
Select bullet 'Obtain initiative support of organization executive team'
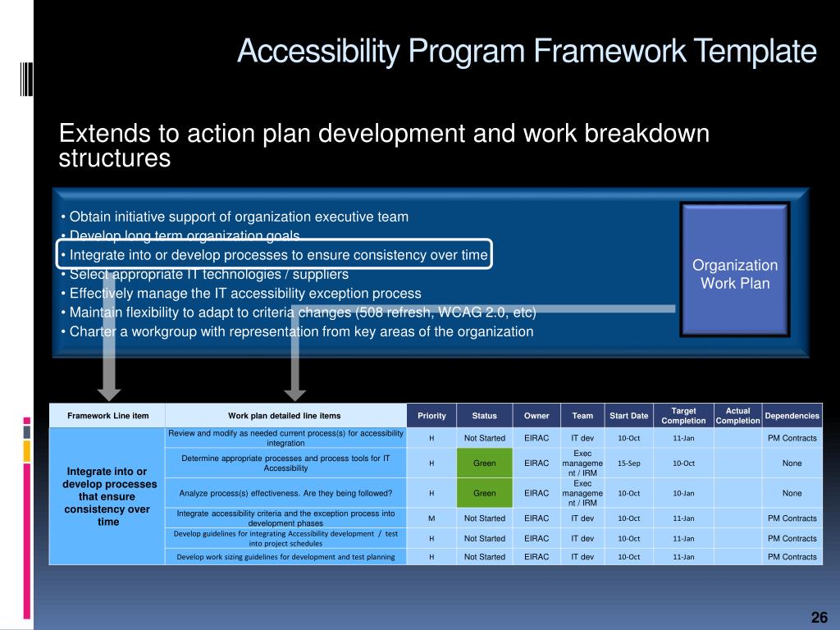pyautogui.click(x=235, y=217)
